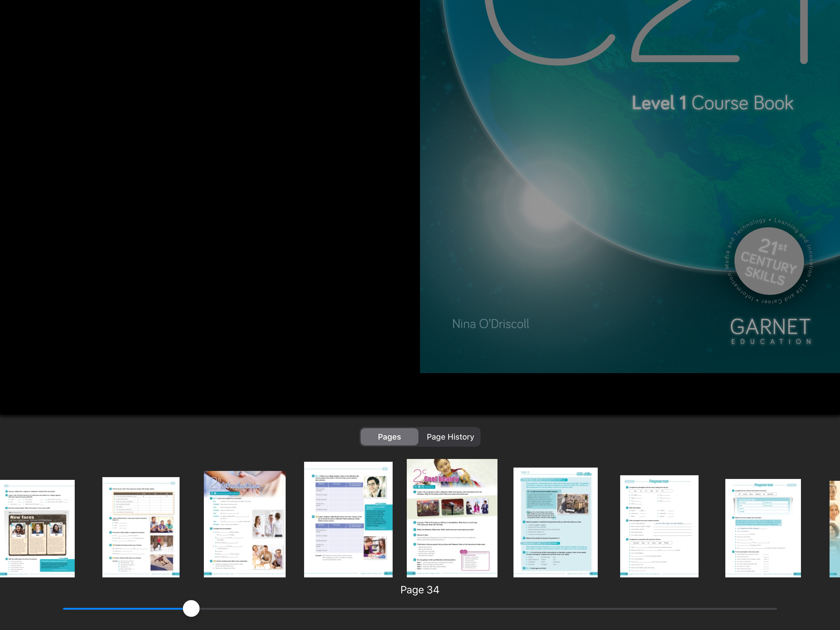Select the 'Progress test' thumbnail with the form

coord(763,528)
